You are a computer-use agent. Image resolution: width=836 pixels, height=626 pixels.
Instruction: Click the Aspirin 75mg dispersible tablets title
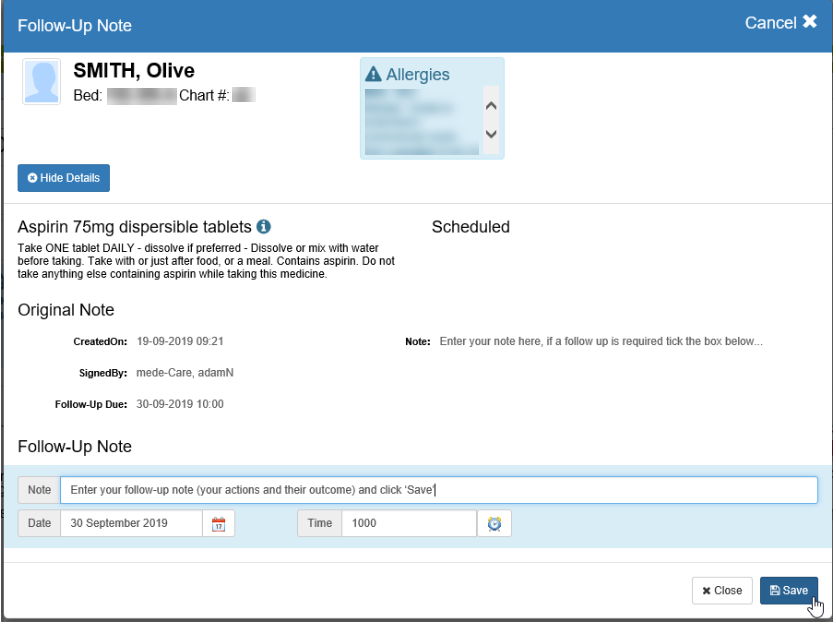[x=134, y=227]
